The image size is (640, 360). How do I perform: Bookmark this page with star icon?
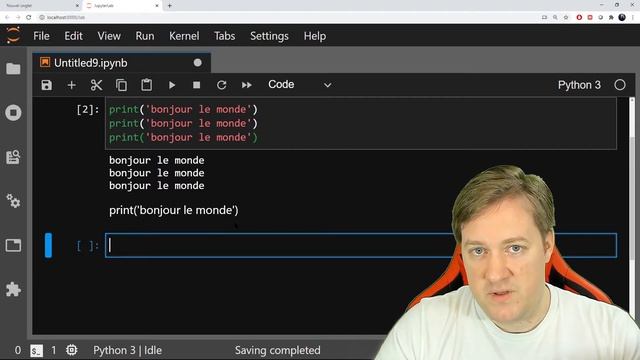click(x=566, y=17)
